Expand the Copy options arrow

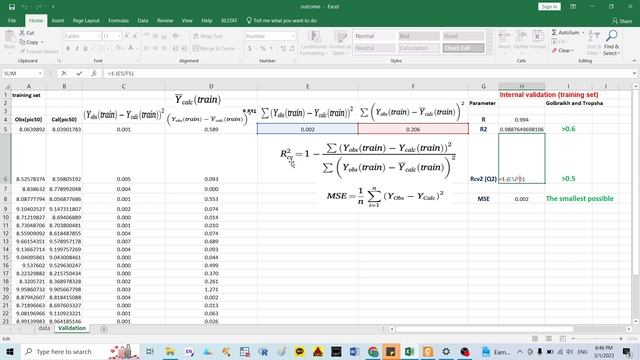pos(42,42)
